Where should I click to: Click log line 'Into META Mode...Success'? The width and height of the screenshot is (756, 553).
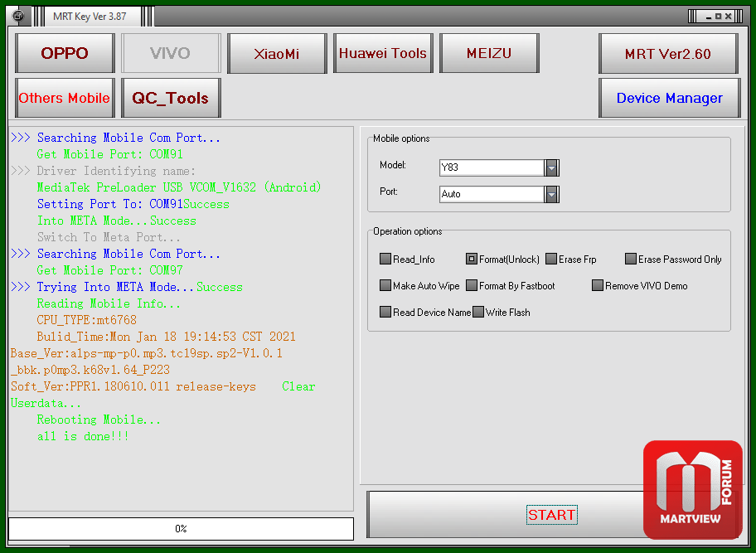click(x=117, y=221)
